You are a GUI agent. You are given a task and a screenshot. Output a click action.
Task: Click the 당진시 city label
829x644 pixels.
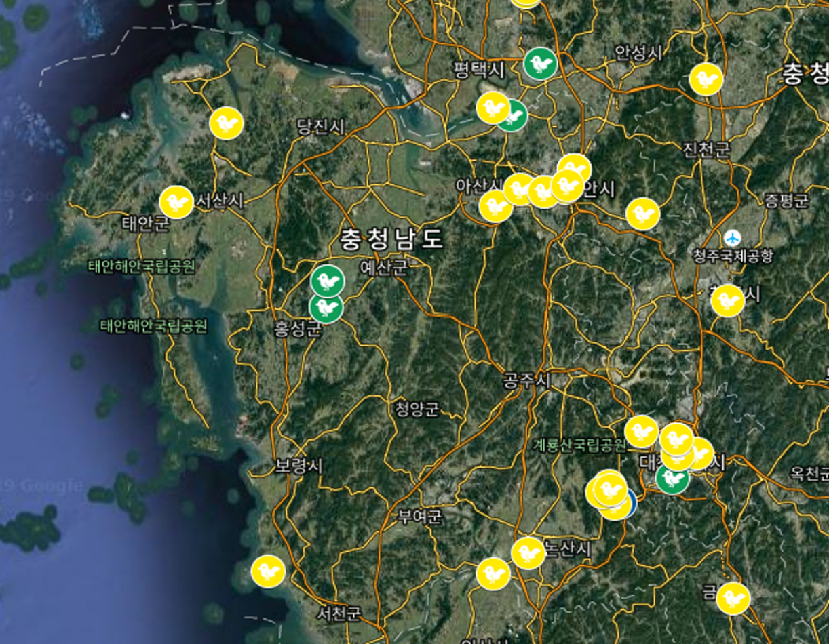pyautogui.click(x=321, y=127)
